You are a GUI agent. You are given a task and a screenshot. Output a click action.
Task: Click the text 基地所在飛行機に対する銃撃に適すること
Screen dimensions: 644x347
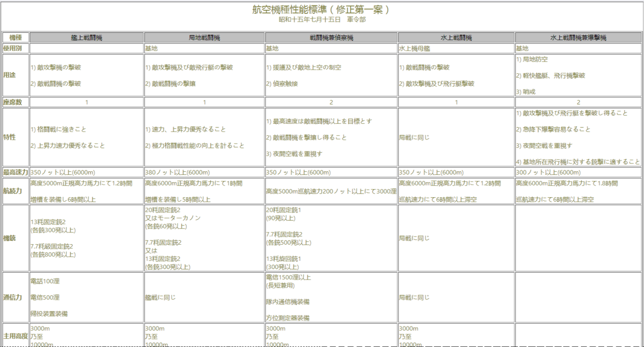[x=581, y=162]
